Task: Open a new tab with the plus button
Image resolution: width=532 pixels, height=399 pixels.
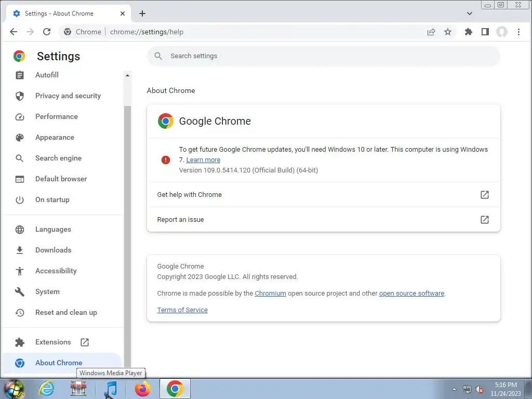Action: (142, 14)
